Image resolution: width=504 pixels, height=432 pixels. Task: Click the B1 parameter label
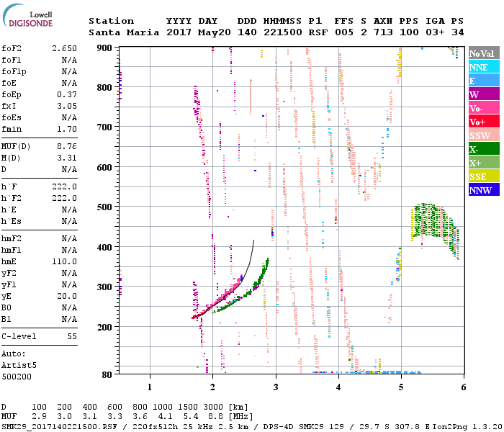coord(6,319)
